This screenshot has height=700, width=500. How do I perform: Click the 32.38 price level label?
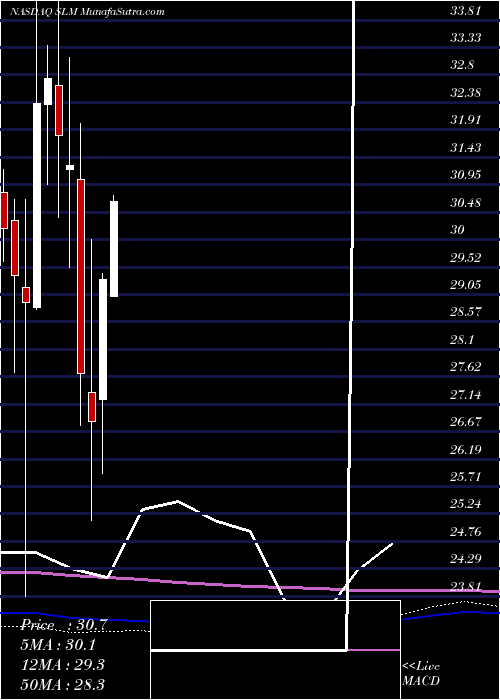(466, 93)
